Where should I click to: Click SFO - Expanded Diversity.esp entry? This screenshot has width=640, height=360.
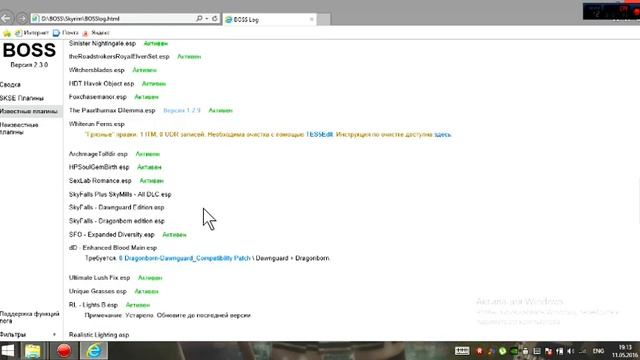(112, 234)
